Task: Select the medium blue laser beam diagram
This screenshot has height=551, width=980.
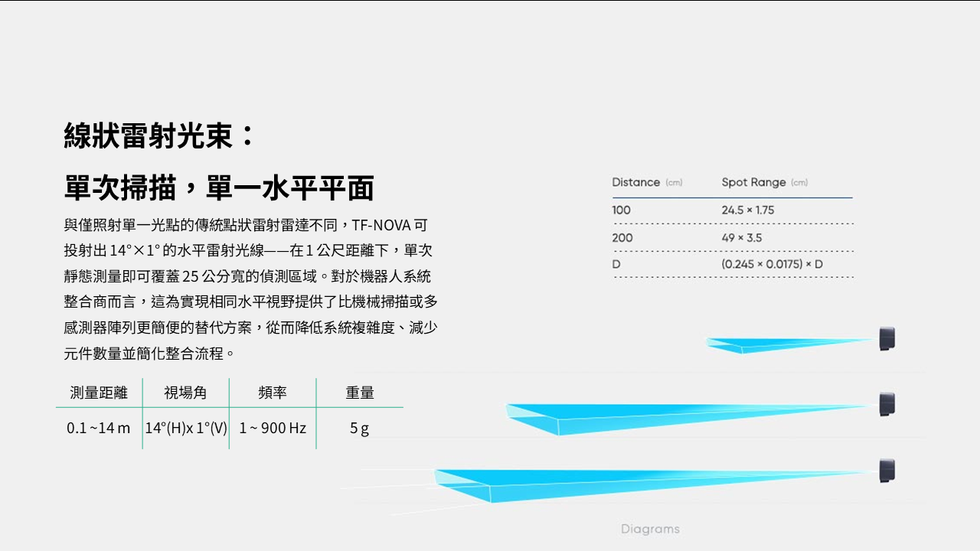Action: pyautogui.click(x=651, y=416)
